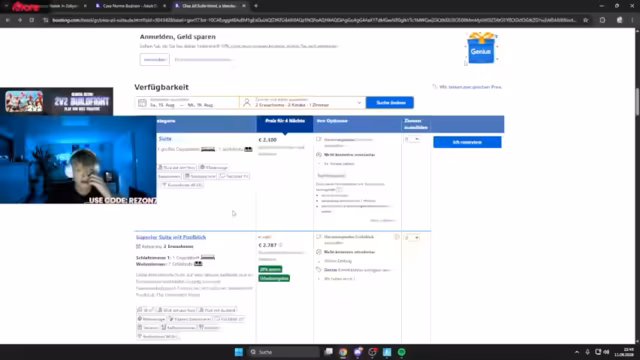
Task: Open the Superior Suite mit Poolblick link
Action: [x=171, y=237]
